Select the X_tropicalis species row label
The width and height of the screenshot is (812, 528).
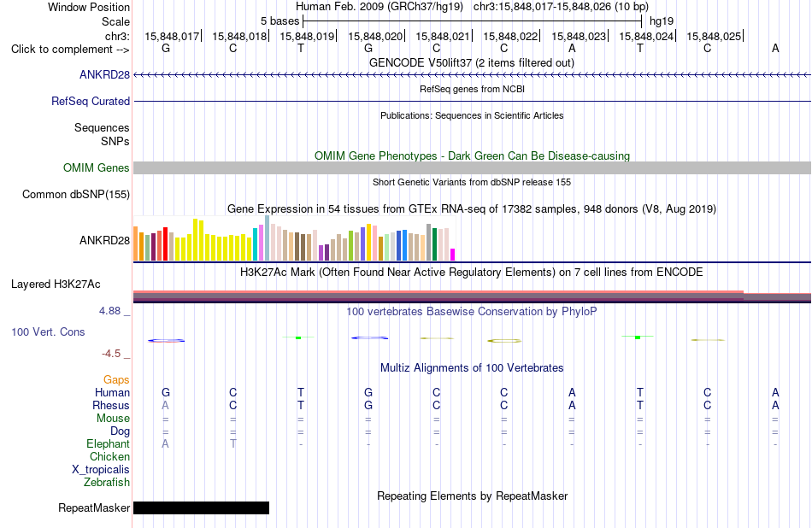click(x=101, y=470)
